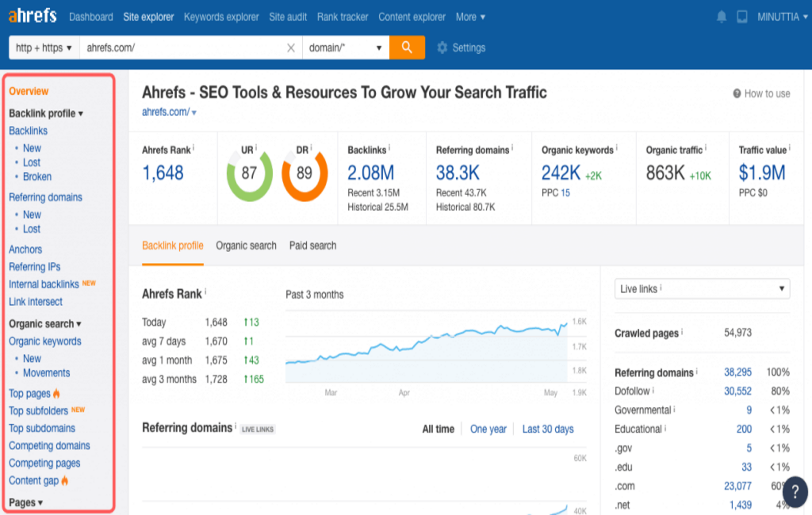
Task: Open the http + https protocol dropdown
Action: [x=44, y=48]
